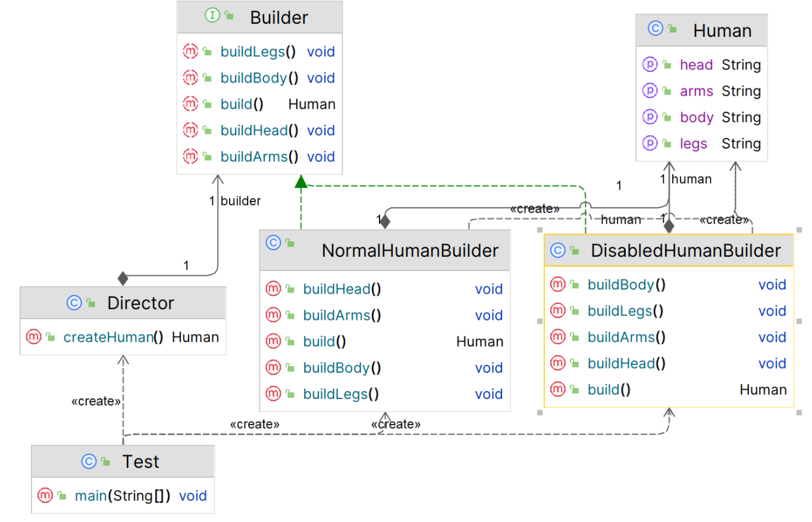Click buildLegs() in NormalHumanBuilder
Viewport: 812px width, 522px height.
[x=341, y=394]
